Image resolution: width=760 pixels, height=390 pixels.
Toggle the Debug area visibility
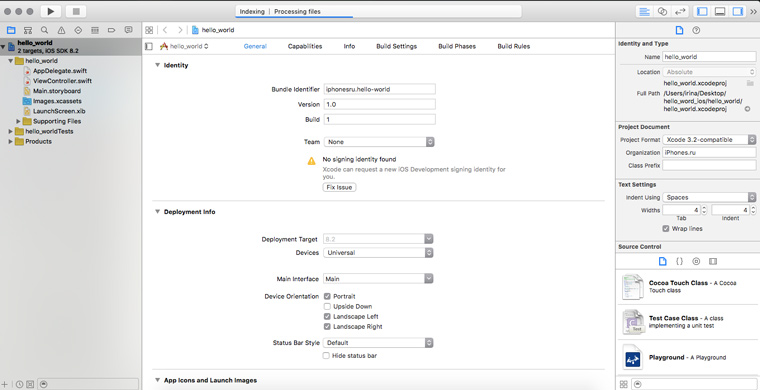coord(720,12)
